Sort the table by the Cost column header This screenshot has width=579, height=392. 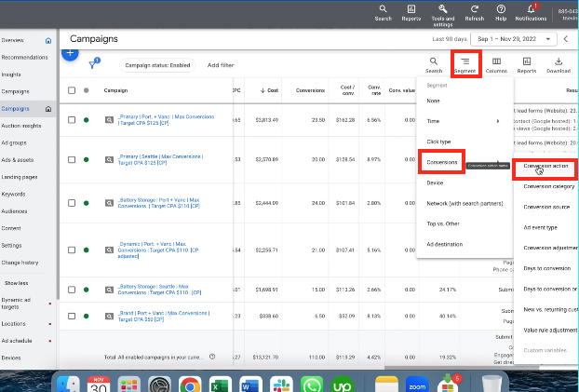(x=274, y=91)
